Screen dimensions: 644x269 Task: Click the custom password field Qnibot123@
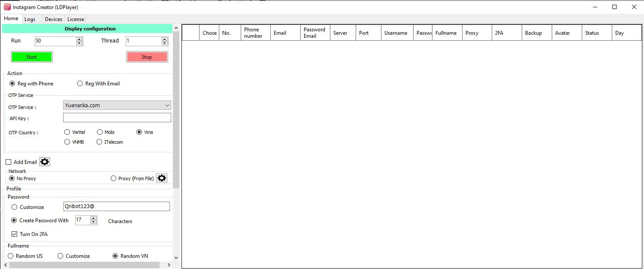[x=116, y=206]
